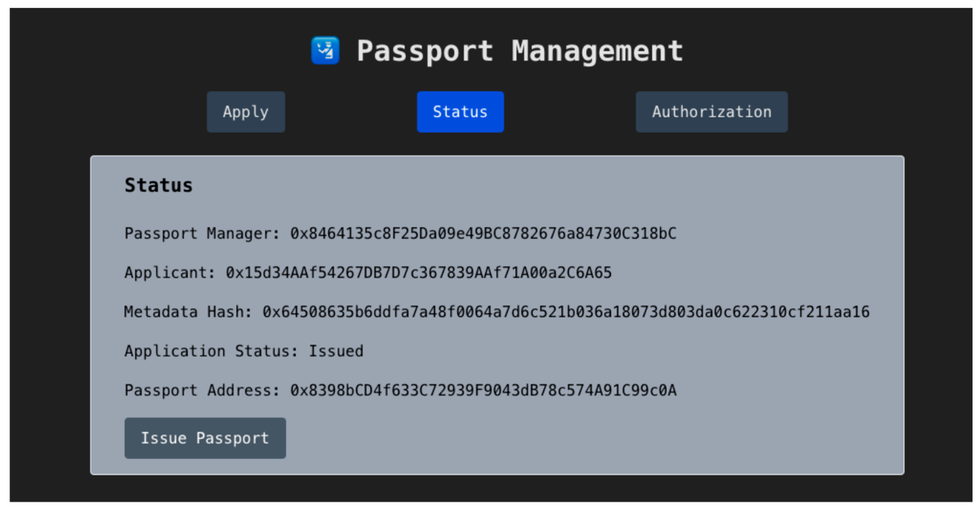Select the applicant address 0x15d34AAf…
Screen dimensions: 980x511
tap(419, 273)
